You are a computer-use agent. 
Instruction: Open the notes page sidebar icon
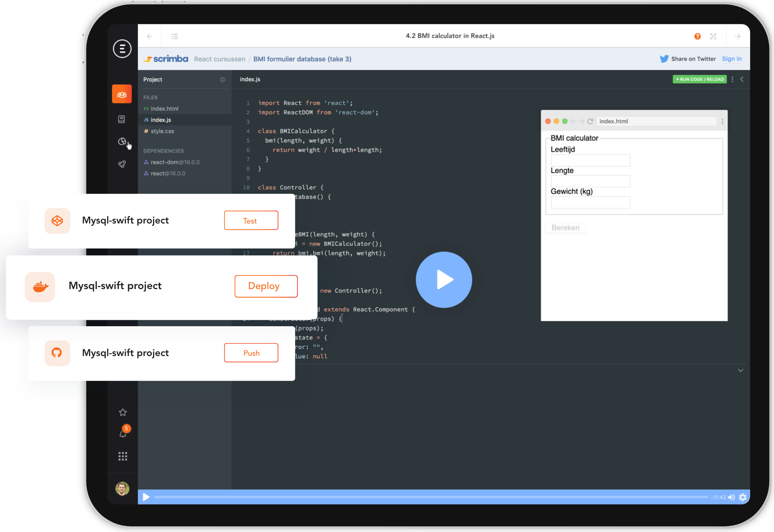tap(121, 119)
